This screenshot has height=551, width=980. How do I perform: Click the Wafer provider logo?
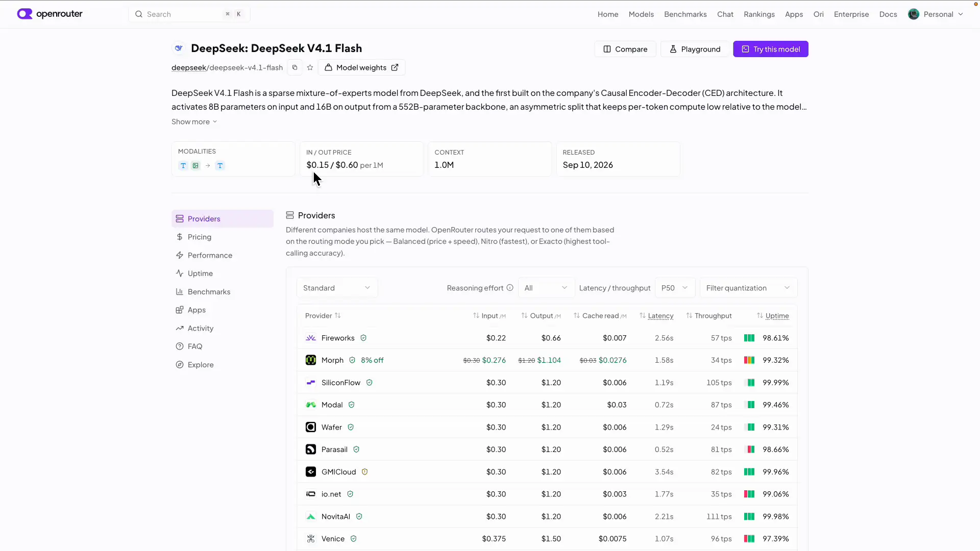311,427
